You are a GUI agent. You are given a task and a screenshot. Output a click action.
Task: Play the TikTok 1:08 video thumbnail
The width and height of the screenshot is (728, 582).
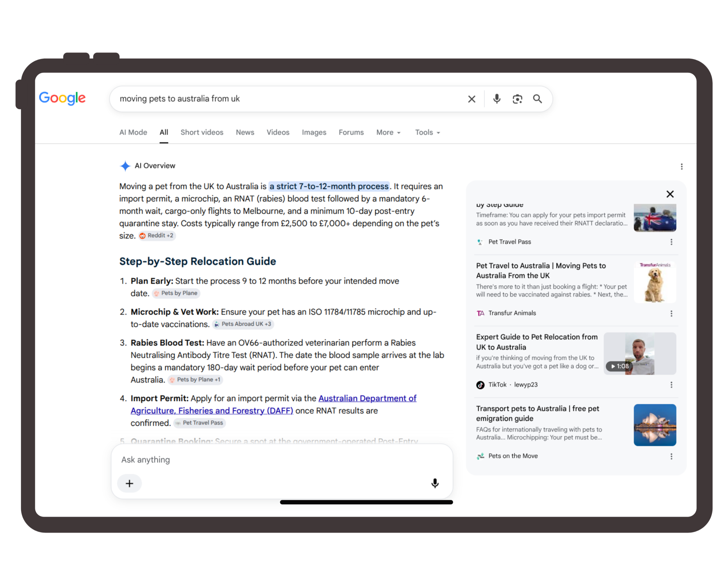point(639,353)
